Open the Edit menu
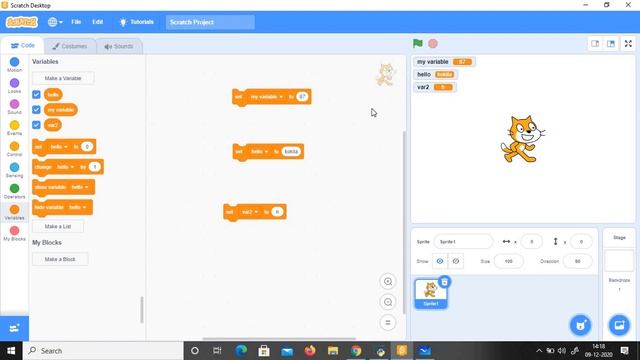Screen dimensions: 640x360 click(x=97, y=22)
